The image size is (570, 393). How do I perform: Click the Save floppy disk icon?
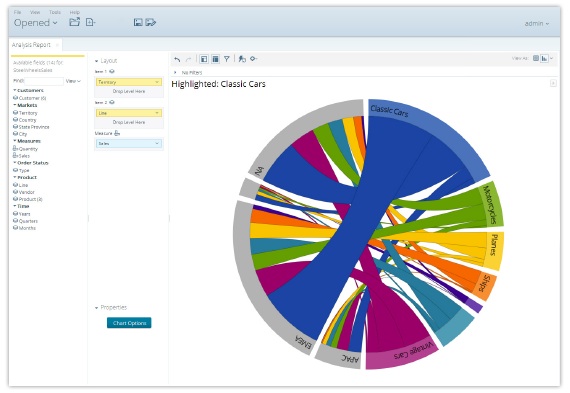[x=138, y=22]
